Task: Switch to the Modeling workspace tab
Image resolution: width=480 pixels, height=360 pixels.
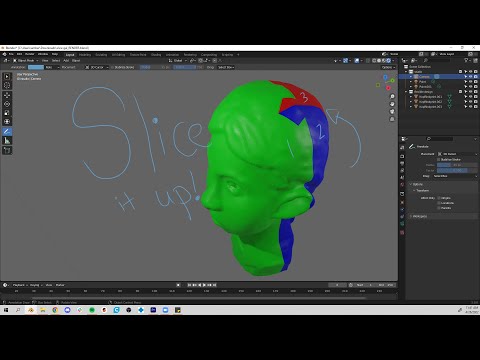Action: pos(85,55)
